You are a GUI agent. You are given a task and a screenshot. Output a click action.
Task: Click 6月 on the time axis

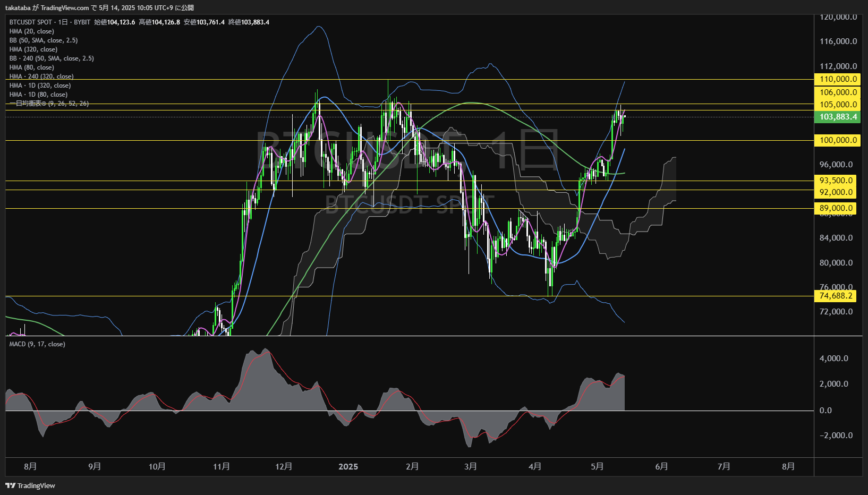662,466
